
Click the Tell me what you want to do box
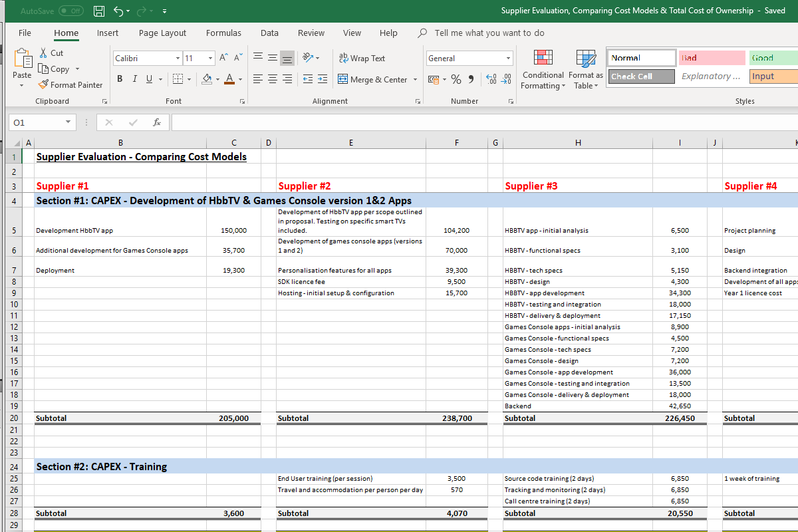pos(489,33)
